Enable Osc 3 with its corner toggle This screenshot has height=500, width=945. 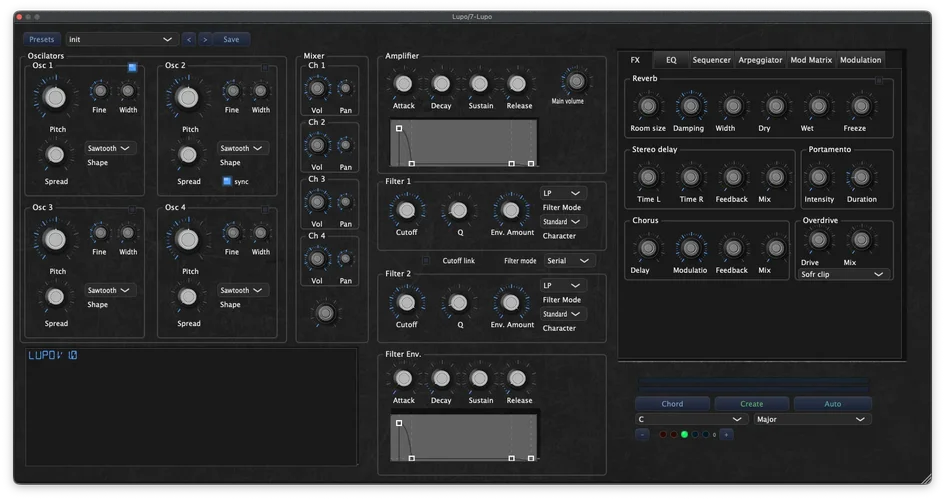pyautogui.click(x=132, y=209)
